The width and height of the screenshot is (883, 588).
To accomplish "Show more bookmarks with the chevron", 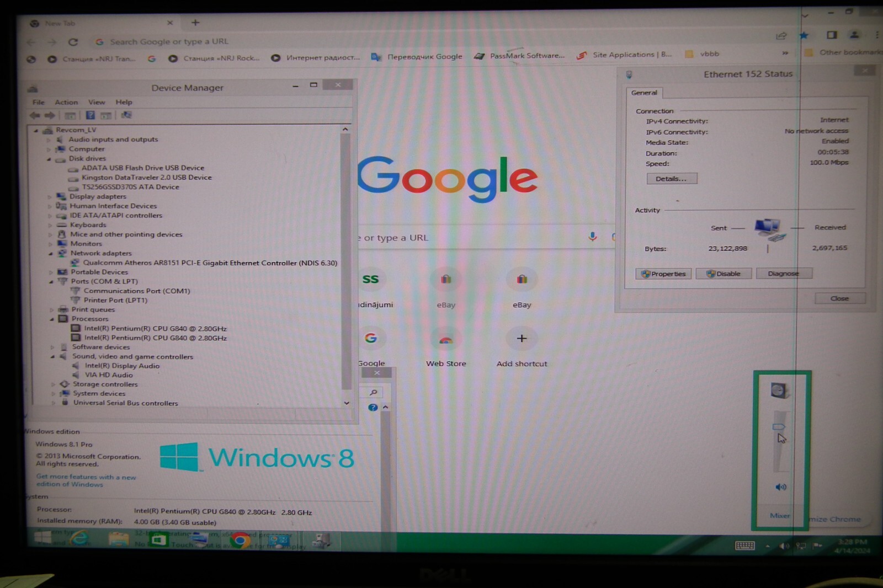I will tap(785, 54).
